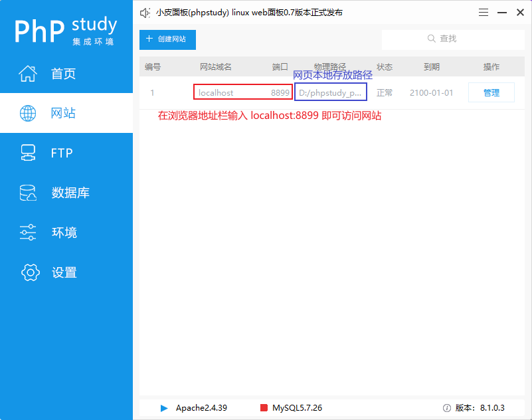532x420 pixels.
Task: Click the 编号 column header
Action: click(153, 67)
